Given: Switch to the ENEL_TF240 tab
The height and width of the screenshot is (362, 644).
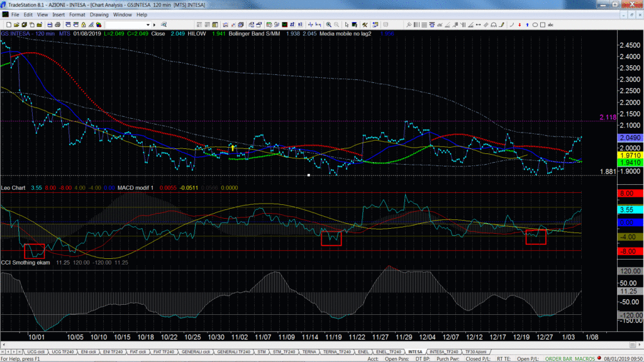Looking at the screenshot, I should (x=389, y=352).
